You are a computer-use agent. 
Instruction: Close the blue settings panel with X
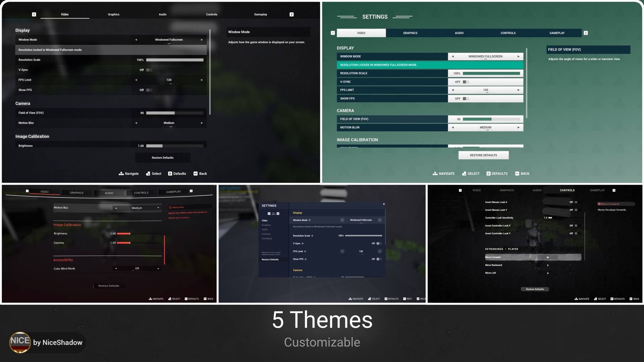pos(384,204)
